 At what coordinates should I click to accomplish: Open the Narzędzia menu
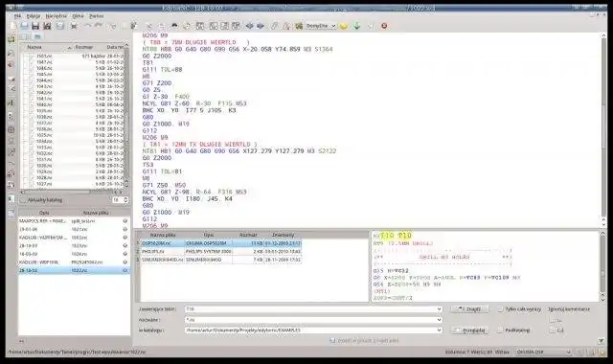(56, 16)
